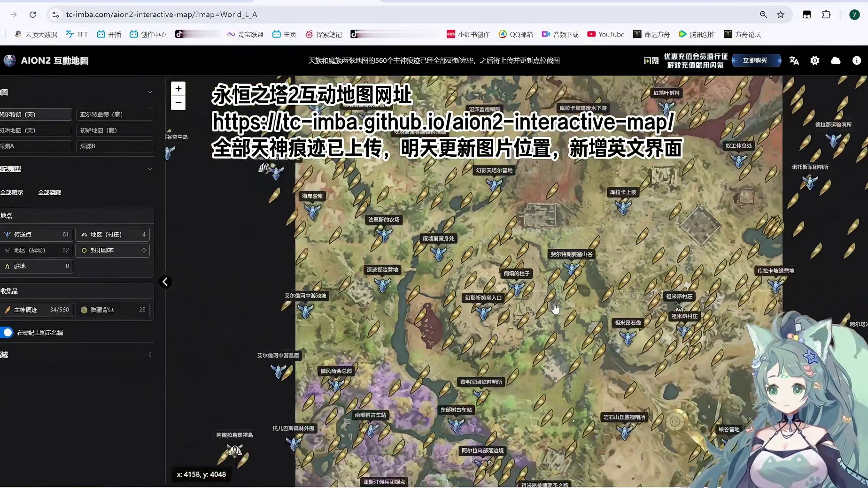The image size is (868, 488).
Task: Toggle the 在標記上顯示名稱 switch
Action: click(x=7, y=332)
